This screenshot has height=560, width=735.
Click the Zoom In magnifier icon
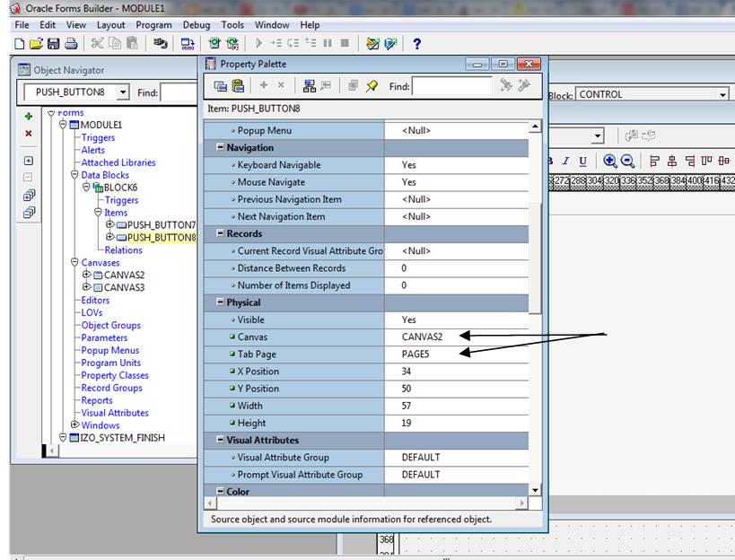(610, 161)
